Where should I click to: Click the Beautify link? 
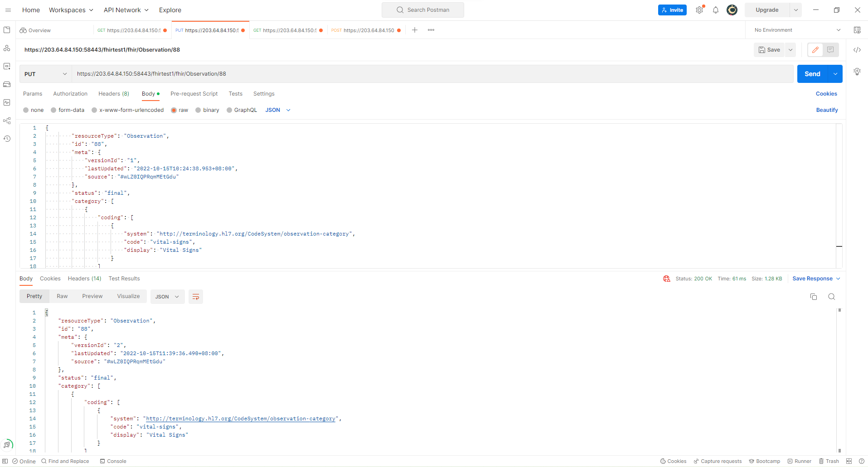click(x=827, y=110)
